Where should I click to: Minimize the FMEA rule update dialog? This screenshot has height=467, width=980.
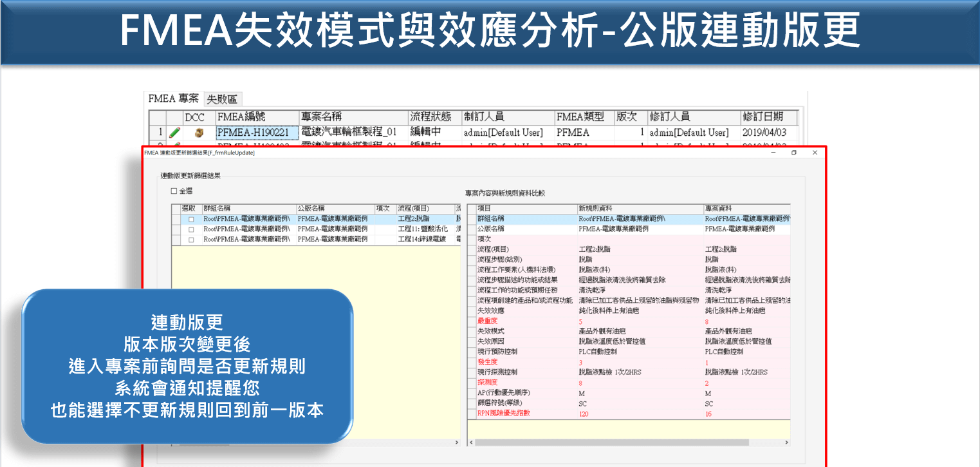point(773,153)
